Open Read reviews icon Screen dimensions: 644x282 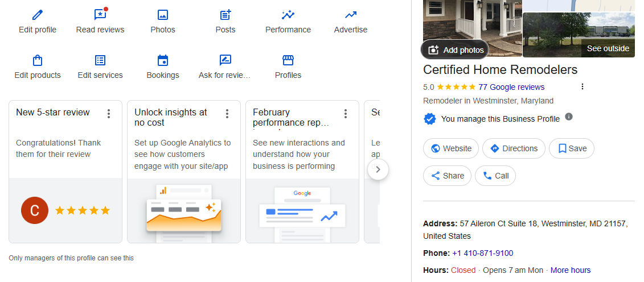click(100, 14)
